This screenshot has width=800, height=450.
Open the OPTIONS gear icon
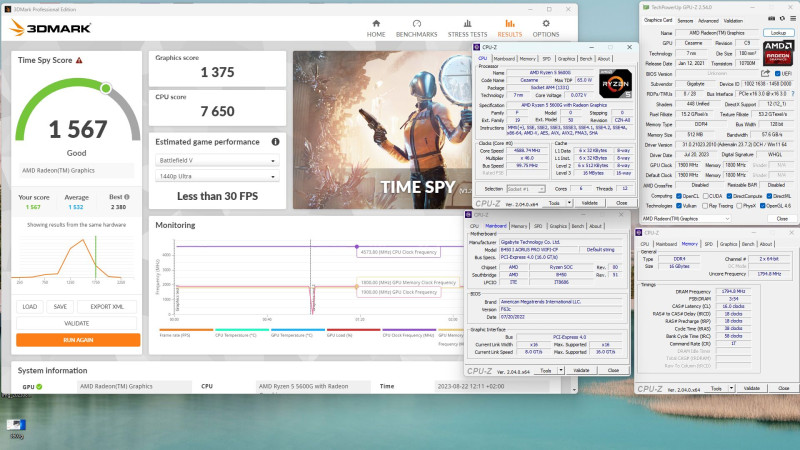tap(546, 23)
